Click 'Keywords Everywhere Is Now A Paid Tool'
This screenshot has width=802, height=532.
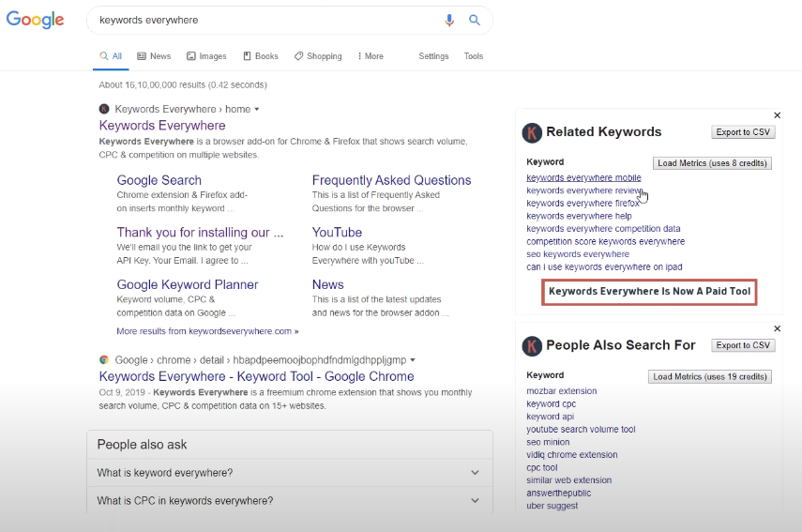(650, 292)
